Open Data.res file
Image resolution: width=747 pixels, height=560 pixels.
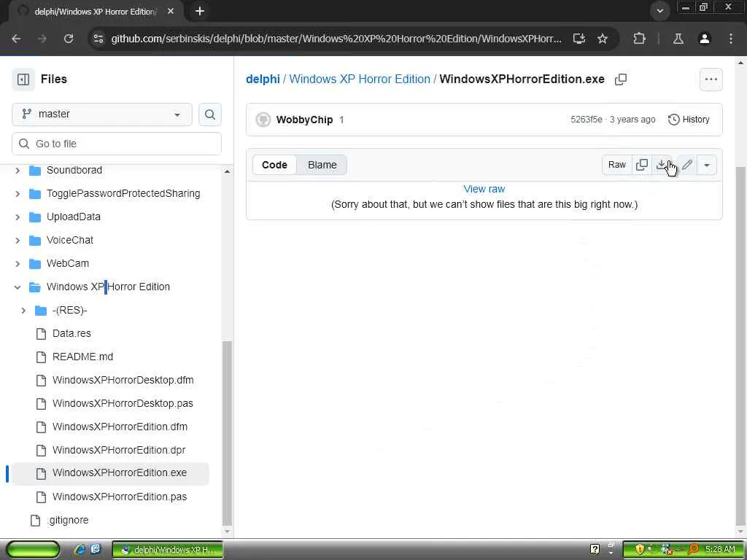pos(71,333)
